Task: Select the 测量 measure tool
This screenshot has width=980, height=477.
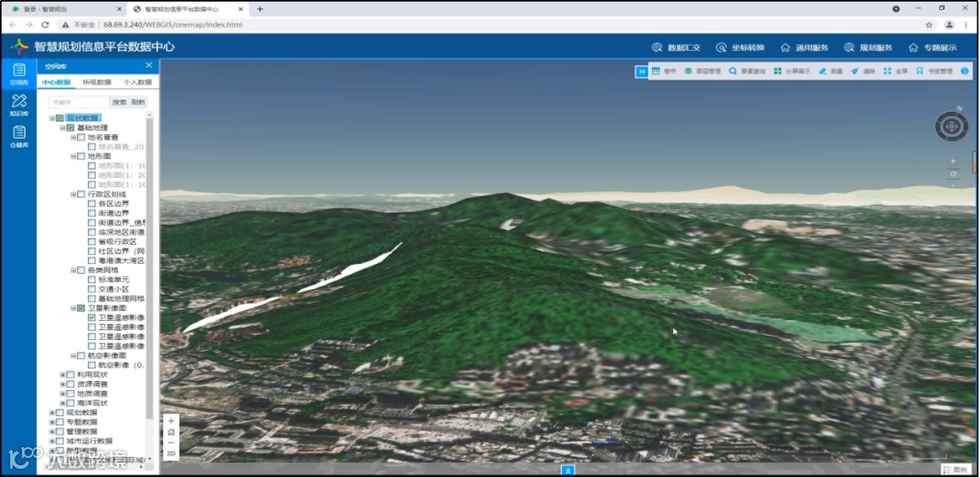Action: (x=830, y=71)
